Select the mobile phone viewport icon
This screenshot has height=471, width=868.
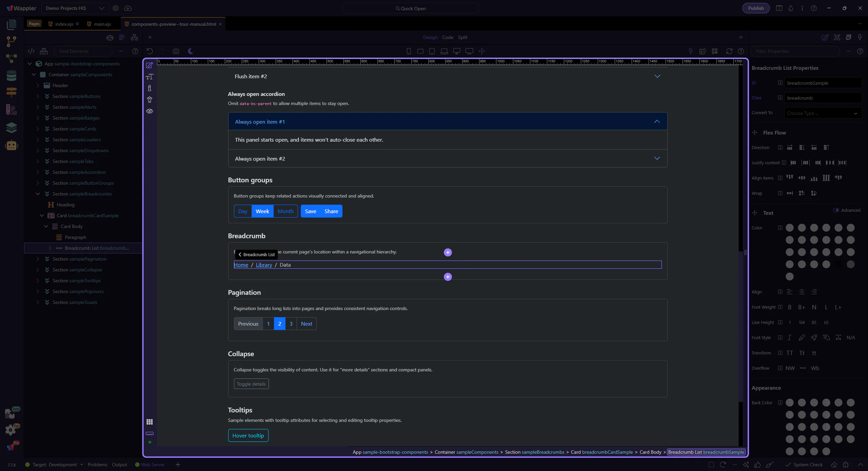[409, 51]
